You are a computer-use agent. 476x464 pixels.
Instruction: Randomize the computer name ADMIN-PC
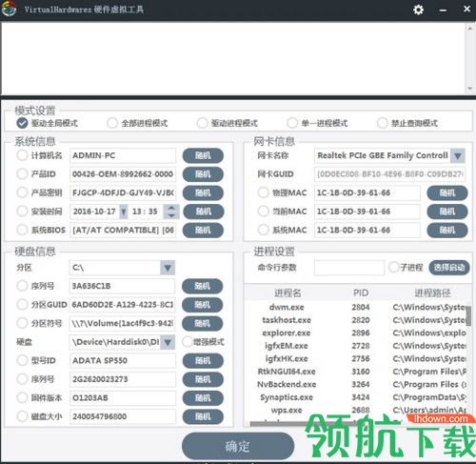(x=203, y=155)
